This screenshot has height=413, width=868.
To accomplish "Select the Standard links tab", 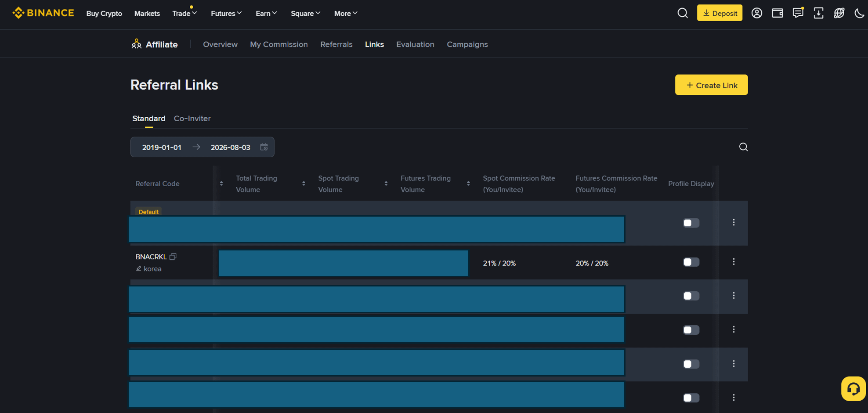I will (149, 119).
